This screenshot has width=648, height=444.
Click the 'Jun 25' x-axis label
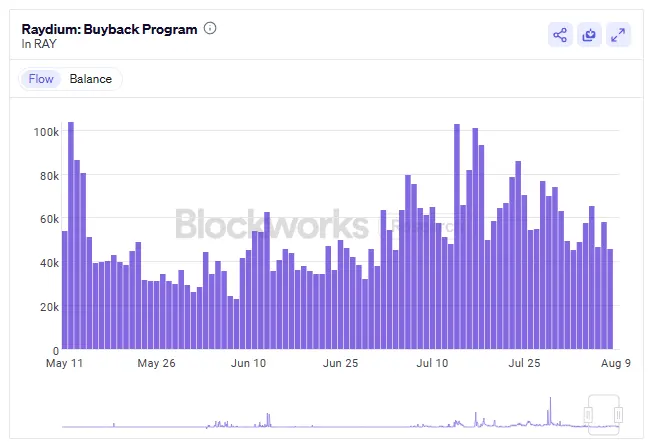(x=340, y=363)
